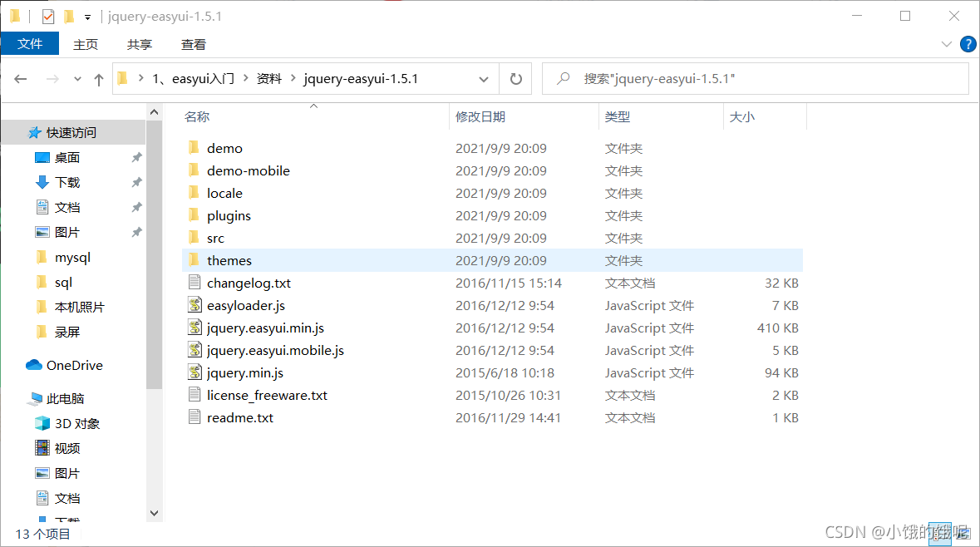The width and height of the screenshot is (980, 547).
Task: Open the Customize Quick Access Toolbar dropdown
Action: point(87,17)
